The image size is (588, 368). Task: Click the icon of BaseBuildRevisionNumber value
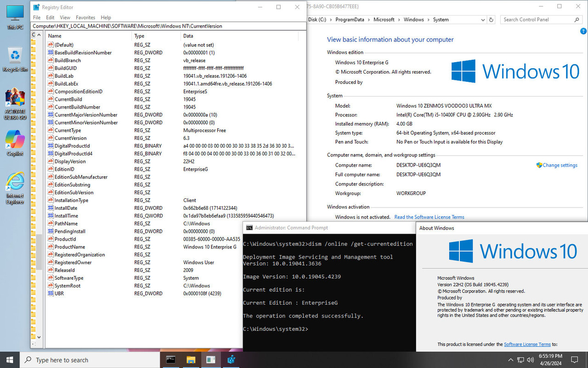click(x=51, y=52)
